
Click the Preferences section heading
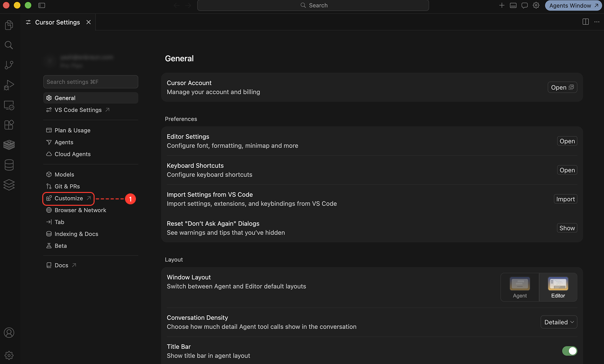(x=181, y=119)
